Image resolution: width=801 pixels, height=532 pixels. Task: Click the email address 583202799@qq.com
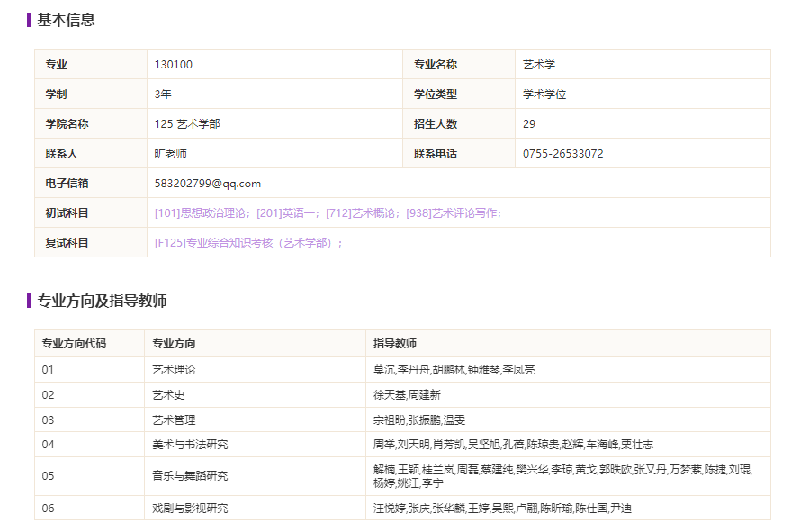click(x=208, y=184)
